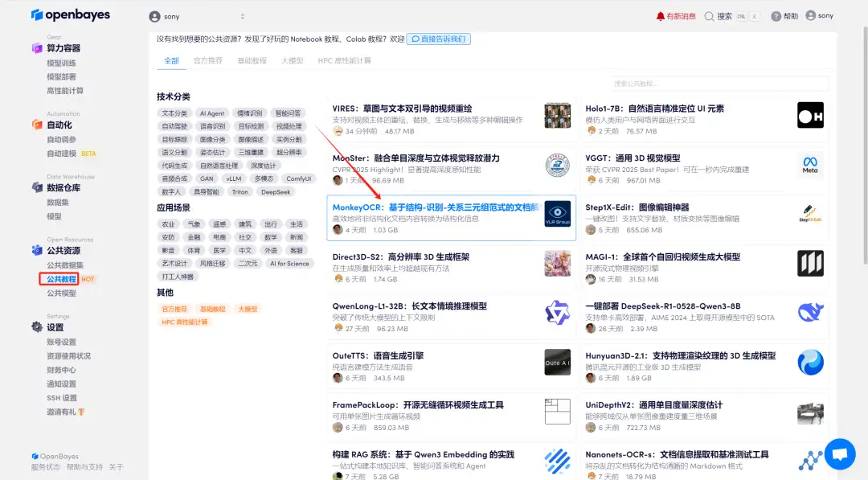Click the Direct3D-S2 thumbnail
The width and height of the screenshot is (868, 480).
pos(558,263)
